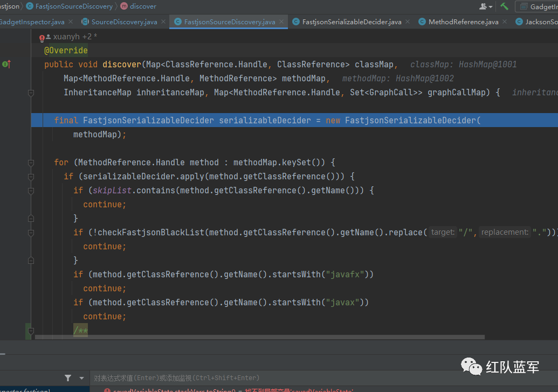Focus the evaluate expression input field
The image size is (558, 392).
coord(324,378)
